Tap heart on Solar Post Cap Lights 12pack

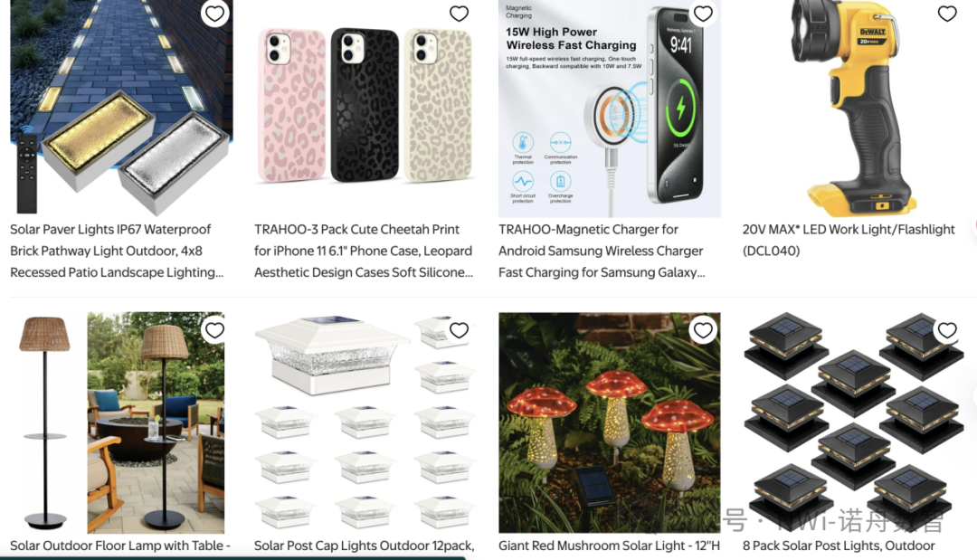[460, 330]
